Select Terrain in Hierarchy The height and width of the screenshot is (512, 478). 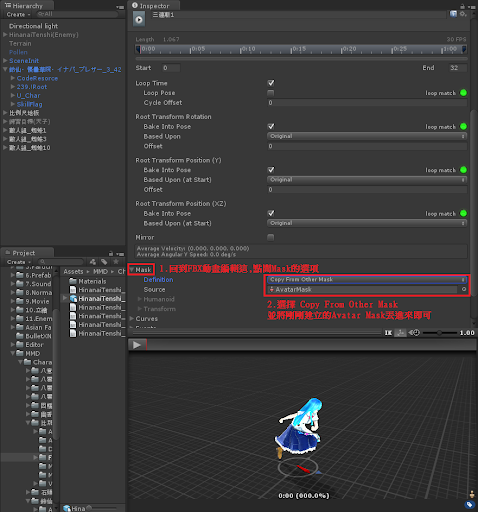[20, 43]
